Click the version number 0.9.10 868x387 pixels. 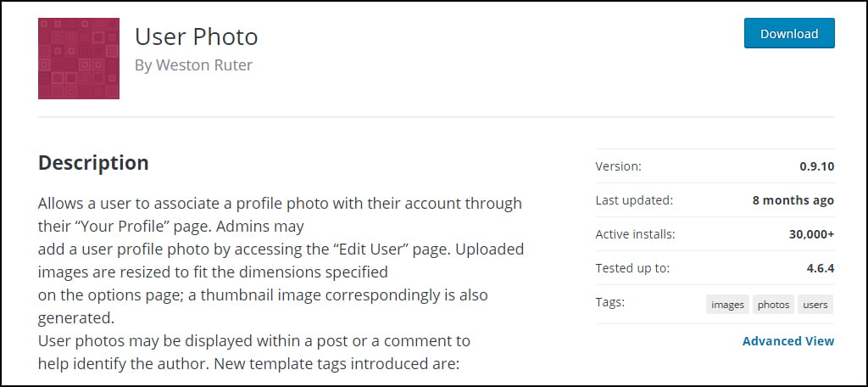[816, 166]
